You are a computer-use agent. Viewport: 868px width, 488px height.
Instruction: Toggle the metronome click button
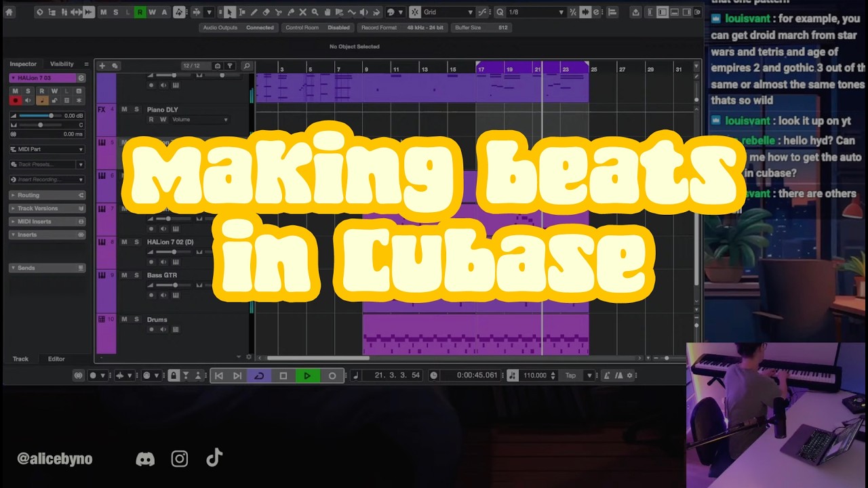pos(606,375)
